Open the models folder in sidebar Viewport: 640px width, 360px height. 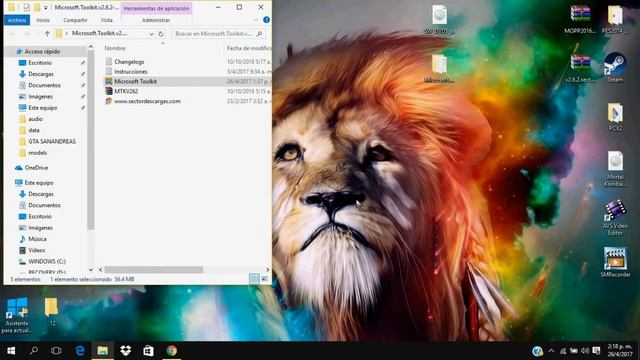[38, 153]
